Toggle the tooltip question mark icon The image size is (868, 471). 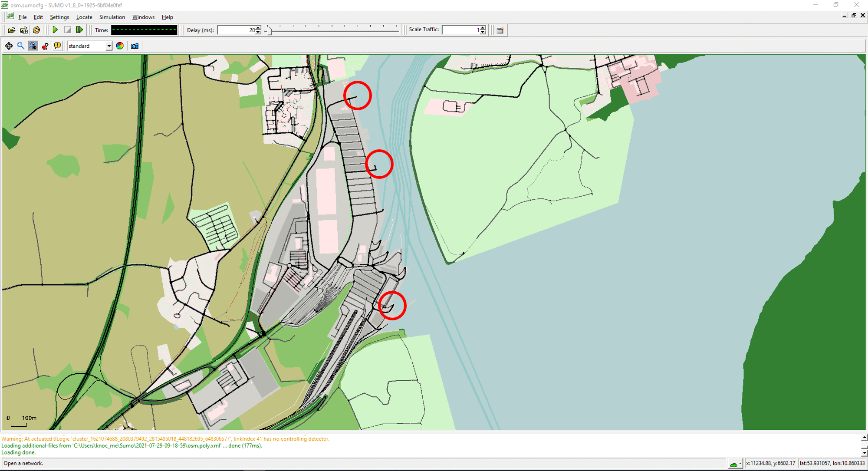(x=45, y=46)
